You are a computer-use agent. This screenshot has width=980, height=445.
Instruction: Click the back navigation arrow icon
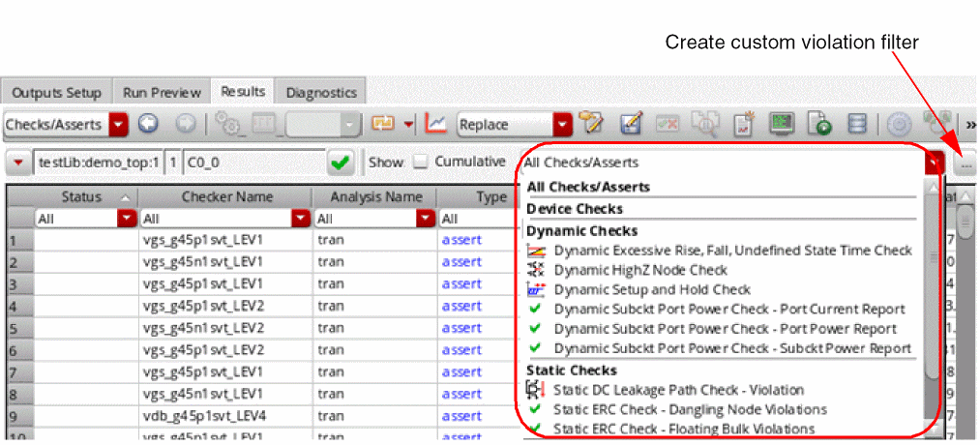coord(147,124)
